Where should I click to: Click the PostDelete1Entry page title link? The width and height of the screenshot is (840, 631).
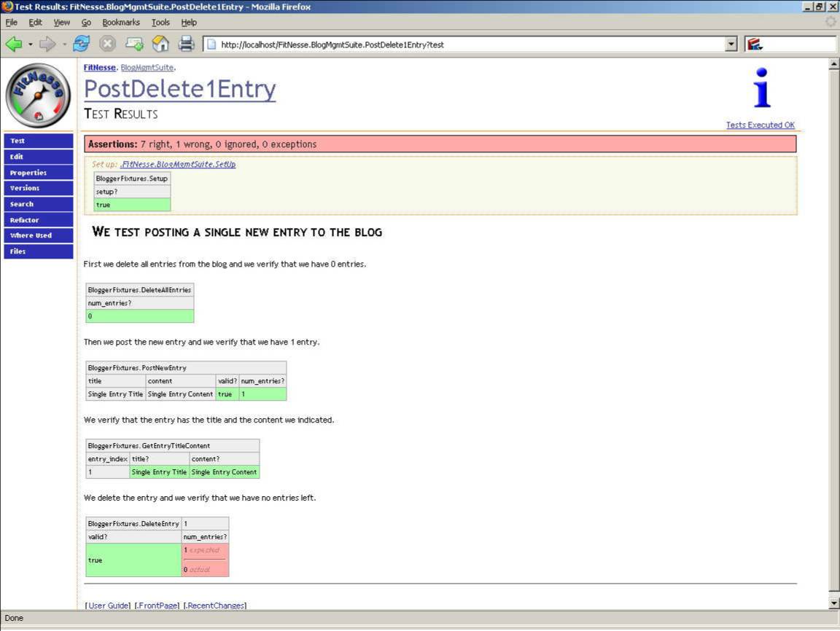point(180,90)
